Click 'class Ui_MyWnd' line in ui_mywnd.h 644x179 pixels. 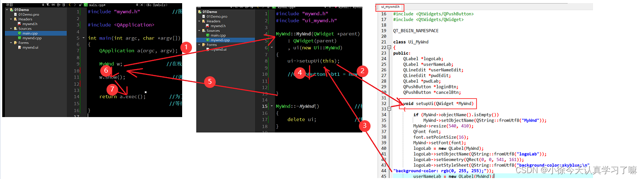click(411, 42)
